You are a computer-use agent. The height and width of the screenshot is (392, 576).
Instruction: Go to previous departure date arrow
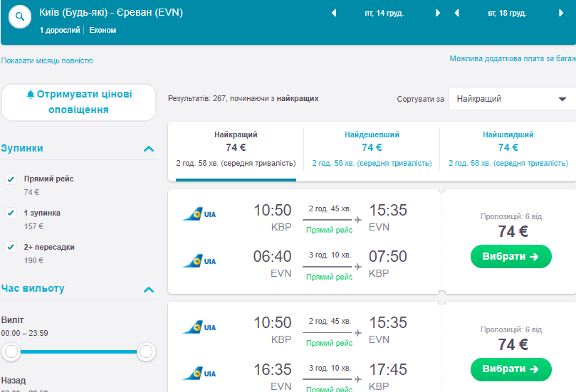[x=334, y=14]
